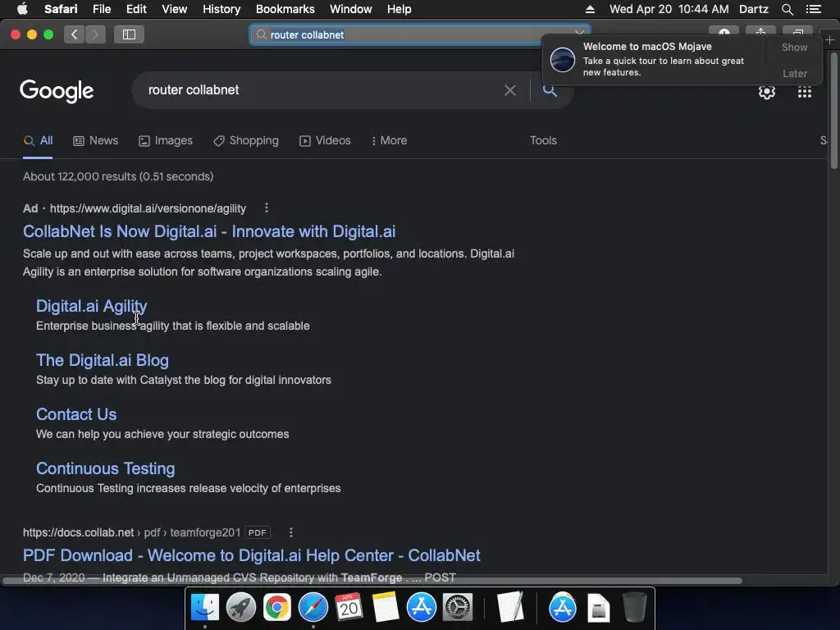Open options dots beside the docs.collab.net result
The width and height of the screenshot is (840, 630).
[291, 532]
